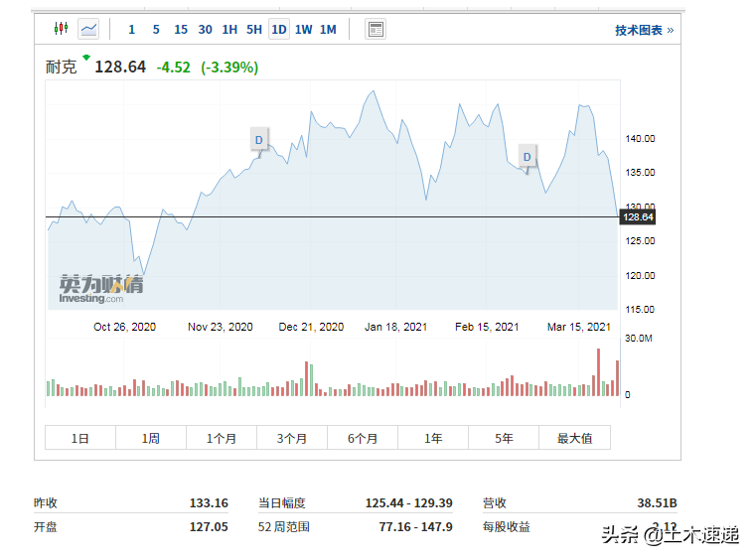Switch to the 1H interval
The width and height of the screenshot is (755, 560).
[x=229, y=30]
